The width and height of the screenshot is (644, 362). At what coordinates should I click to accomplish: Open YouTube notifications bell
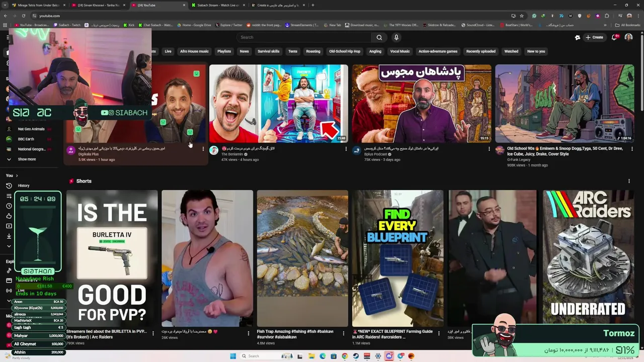click(x=615, y=37)
